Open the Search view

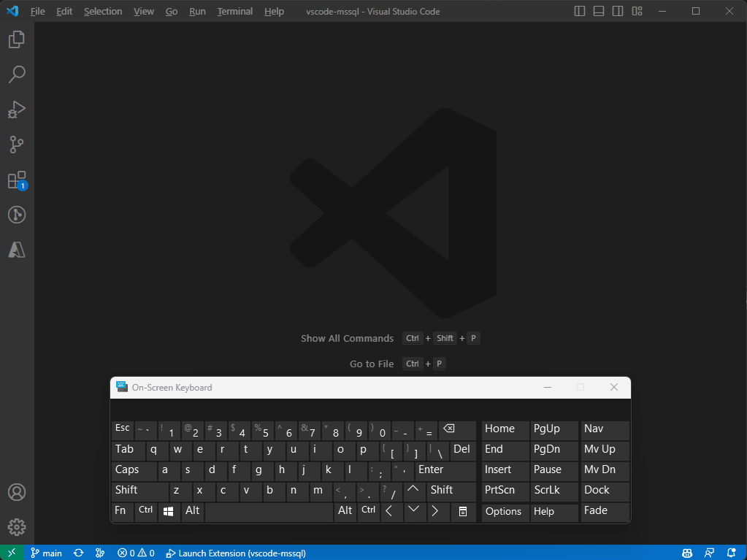(17, 74)
